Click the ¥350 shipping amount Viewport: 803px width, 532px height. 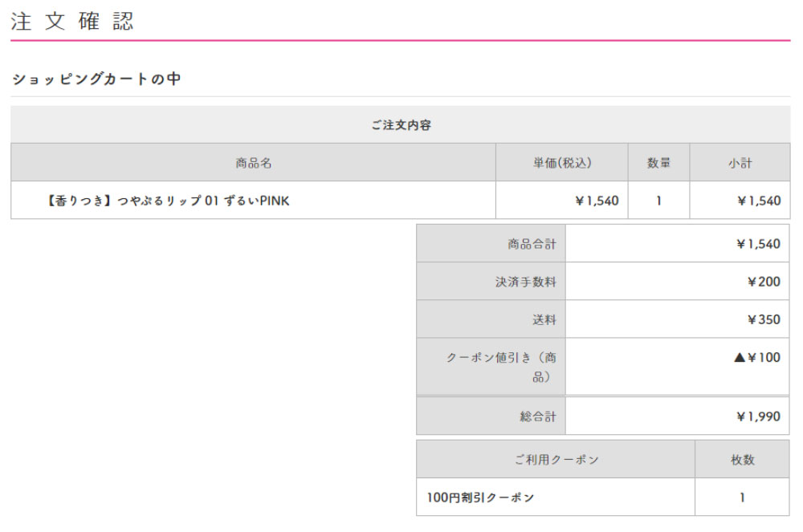(763, 319)
